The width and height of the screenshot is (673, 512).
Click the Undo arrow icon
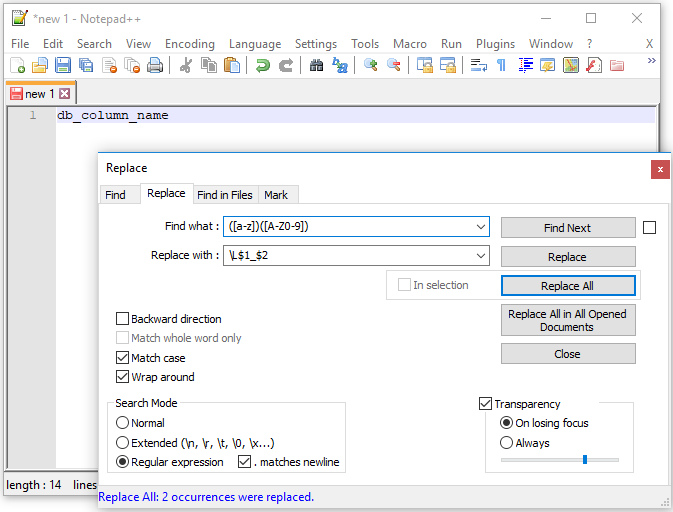click(x=262, y=65)
